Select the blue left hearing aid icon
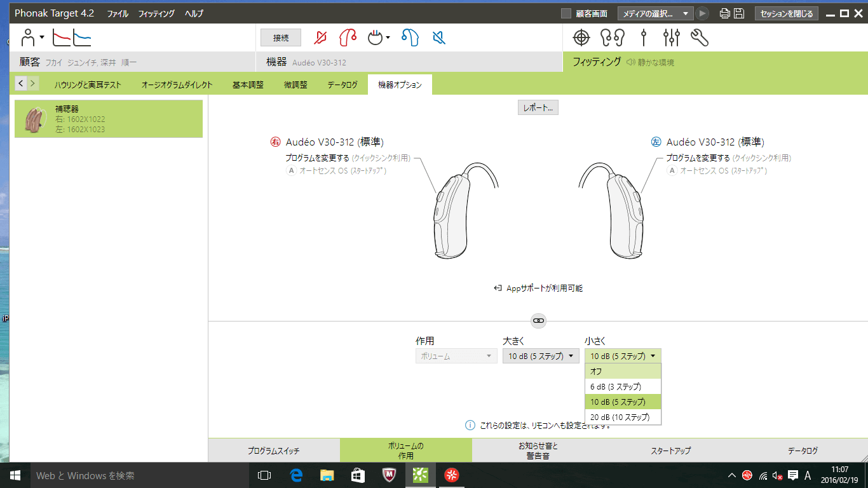This screenshot has width=868, height=488. (x=410, y=38)
